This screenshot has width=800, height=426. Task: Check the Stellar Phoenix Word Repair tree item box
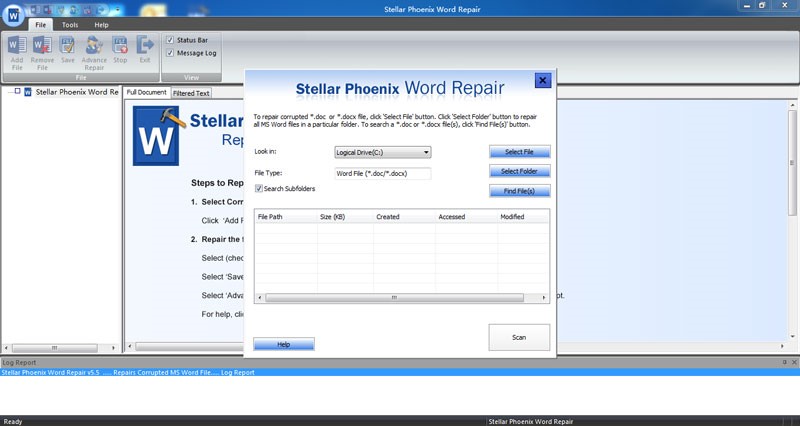[17, 91]
